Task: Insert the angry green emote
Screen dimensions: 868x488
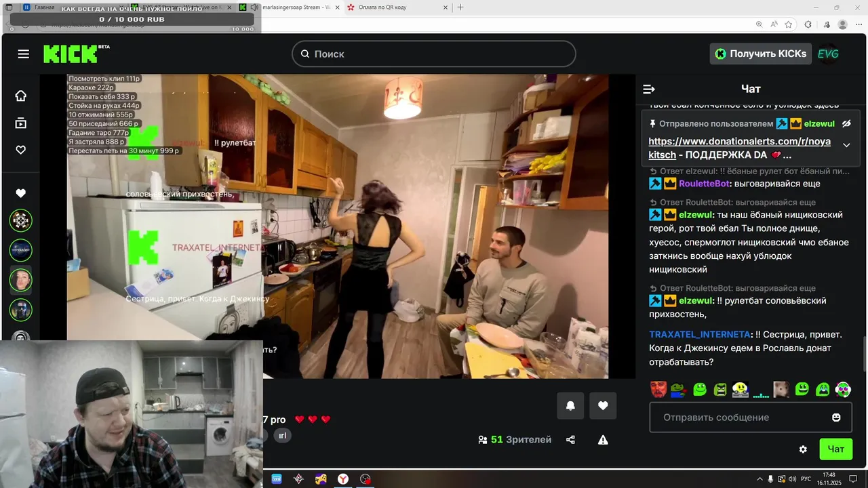Action: point(720,389)
